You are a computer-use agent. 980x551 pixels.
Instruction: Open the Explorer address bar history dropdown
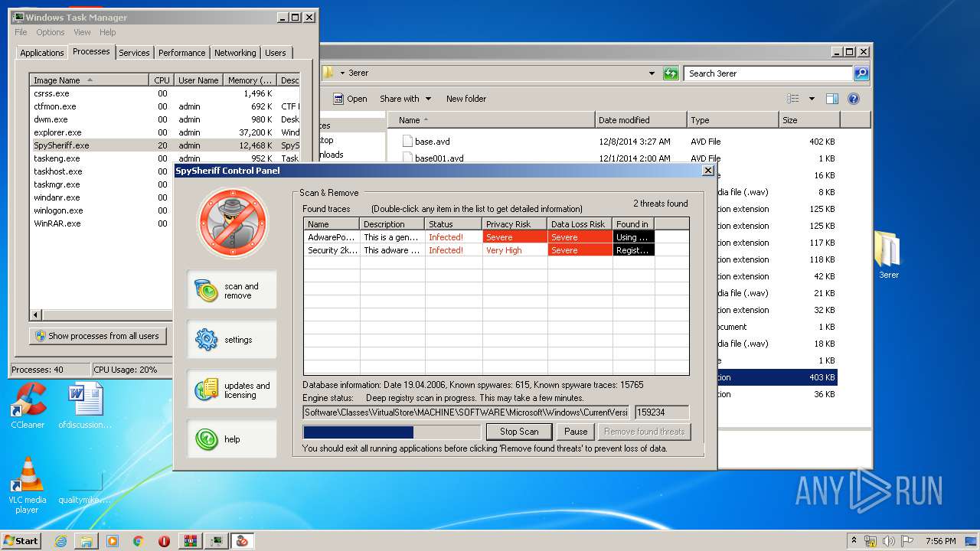[x=652, y=73]
